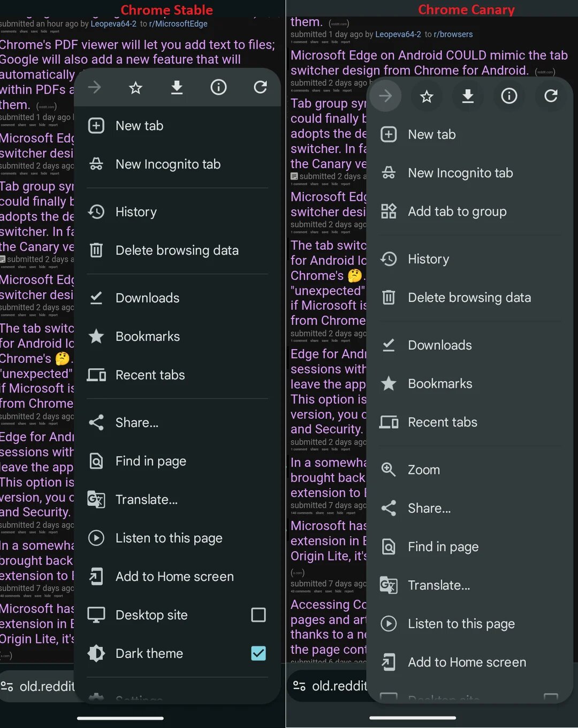578x728 pixels.
Task: Open the r/browsers subreddit link
Action: [x=453, y=34]
